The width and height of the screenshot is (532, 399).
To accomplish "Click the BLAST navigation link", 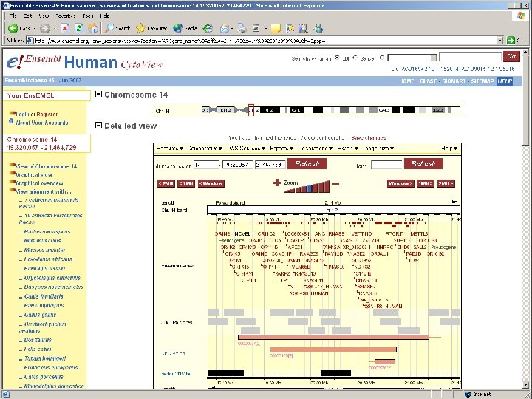I will 428,81.
